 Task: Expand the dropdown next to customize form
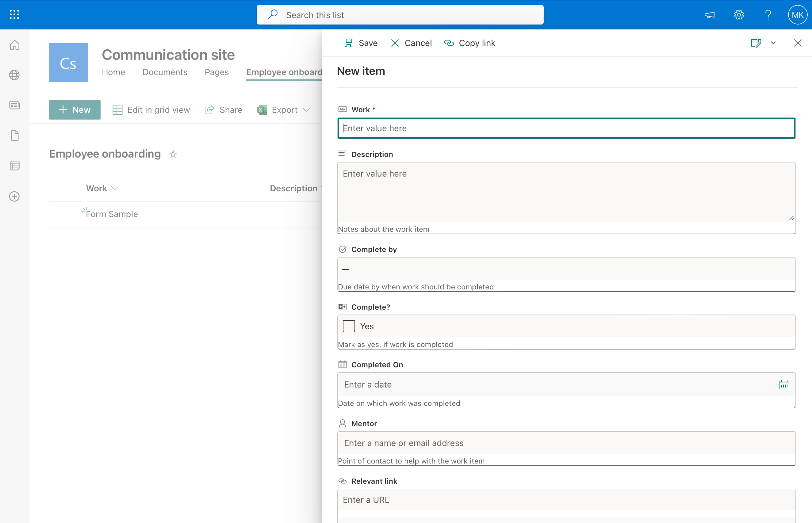773,43
